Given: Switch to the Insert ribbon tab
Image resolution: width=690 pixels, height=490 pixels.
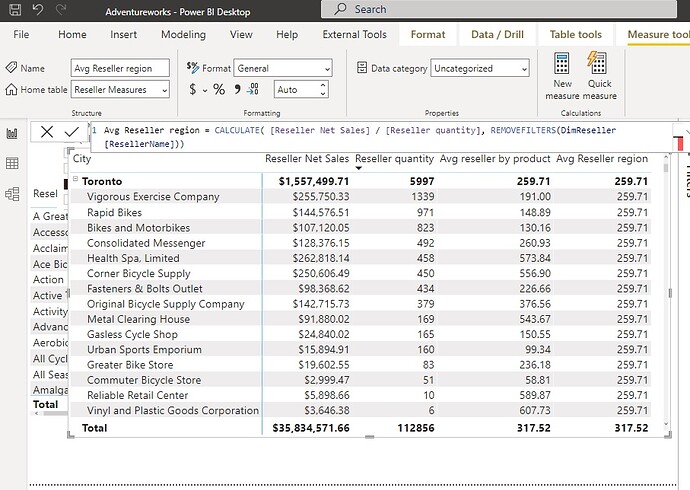Looking at the screenshot, I should point(123,34).
